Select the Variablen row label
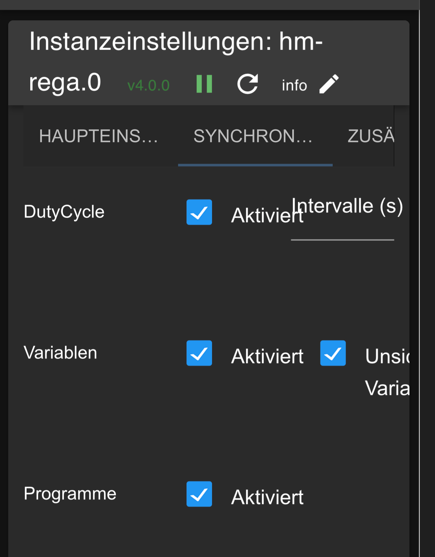 coord(60,353)
